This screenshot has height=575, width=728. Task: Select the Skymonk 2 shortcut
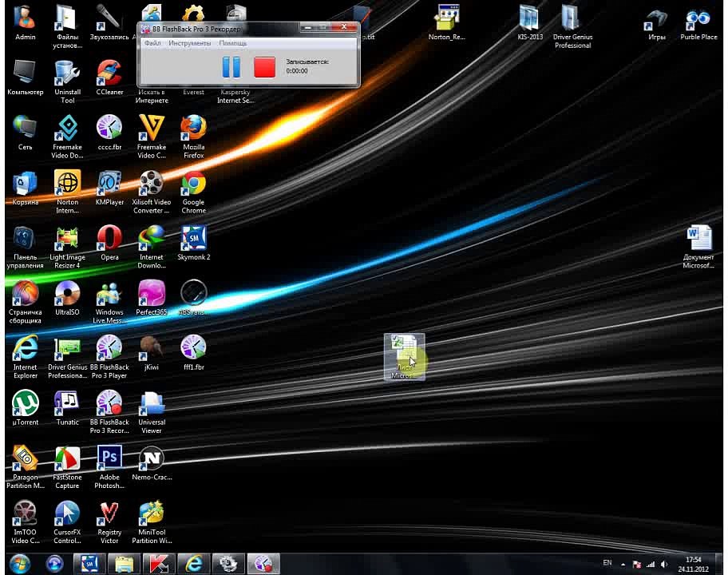194,243
